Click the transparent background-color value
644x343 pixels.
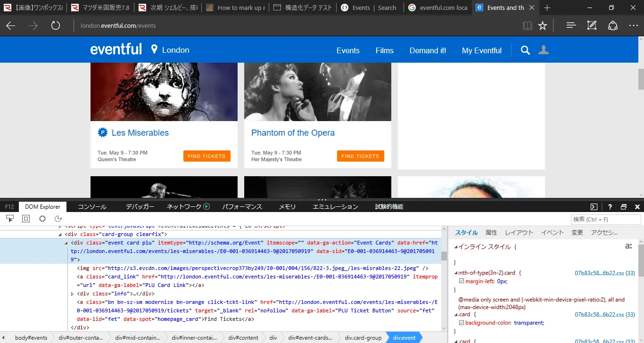[529, 323]
